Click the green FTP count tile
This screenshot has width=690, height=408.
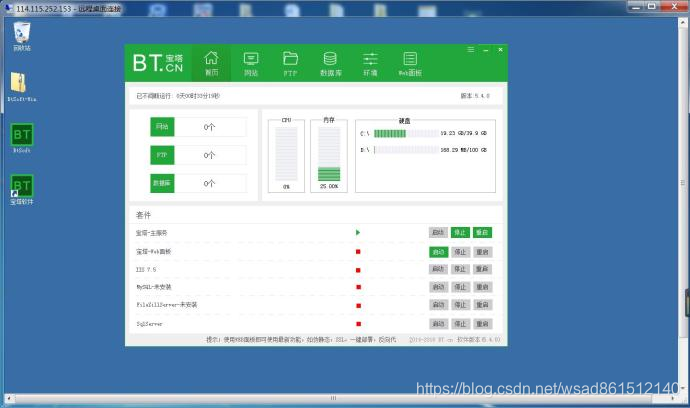tap(162, 155)
